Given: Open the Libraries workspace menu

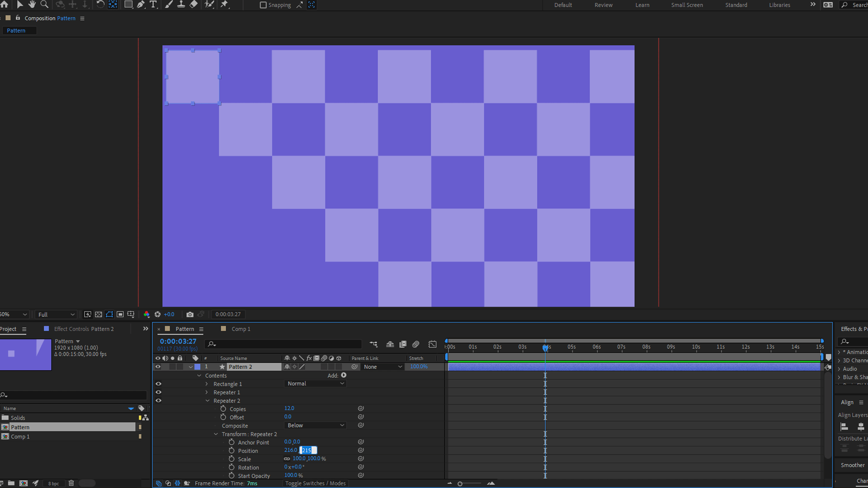Looking at the screenshot, I should tap(779, 5).
